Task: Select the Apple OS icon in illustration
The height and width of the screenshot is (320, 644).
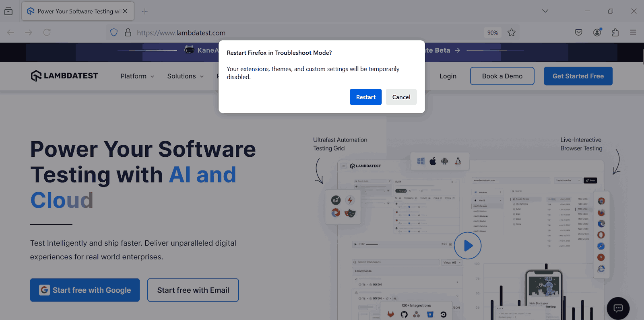Action: 433,161
